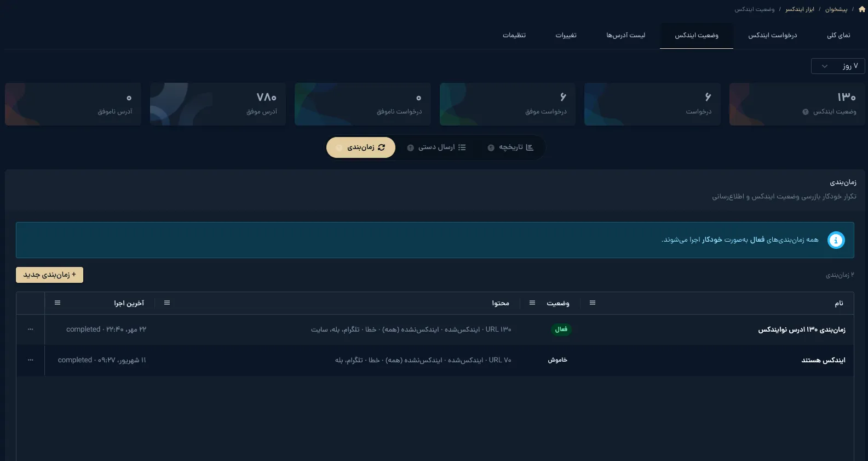Open three-dot actions for ایندکس هستند row
The height and width of the screenshot is (461, 868).
pos(30,360)
